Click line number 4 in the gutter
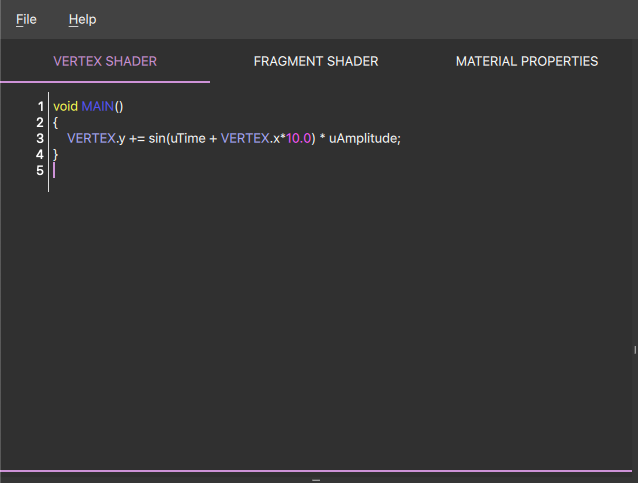The image size is (638, 483). pyautogui.click(x=40, y=154)
